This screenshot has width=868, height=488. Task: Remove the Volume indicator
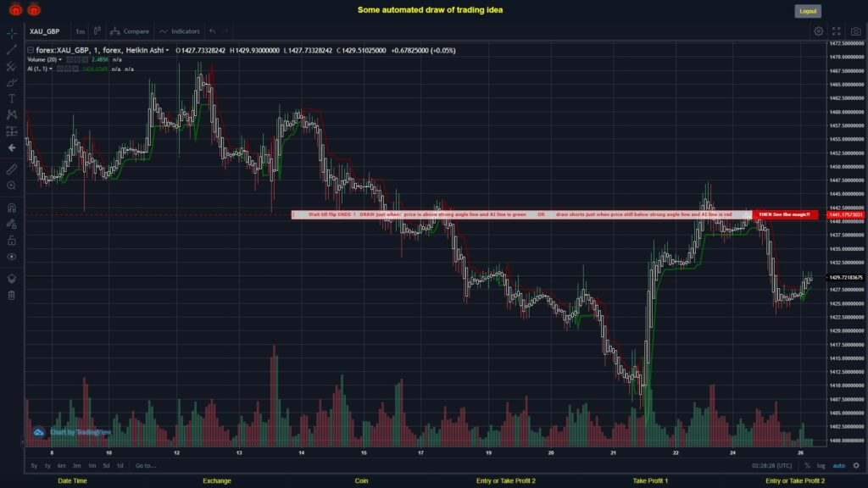(x=85, y=60)
